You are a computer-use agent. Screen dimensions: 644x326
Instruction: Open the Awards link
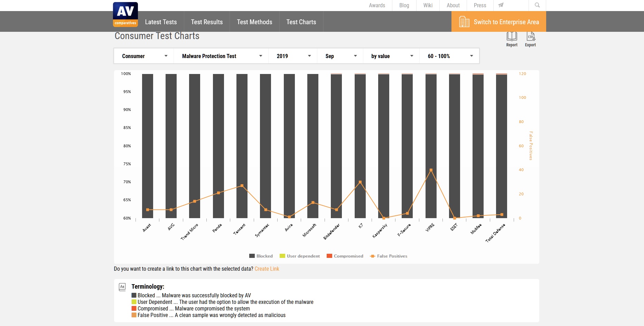coord(377,6)
